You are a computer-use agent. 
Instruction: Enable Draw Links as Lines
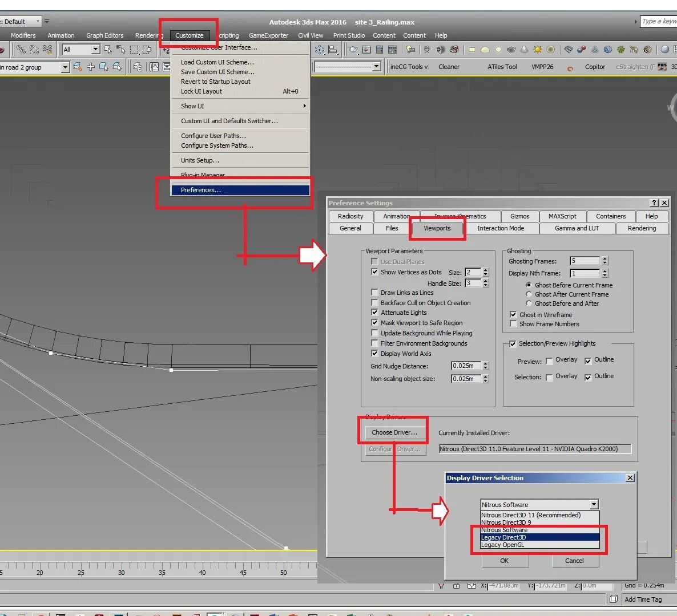[x=374, y=293]
